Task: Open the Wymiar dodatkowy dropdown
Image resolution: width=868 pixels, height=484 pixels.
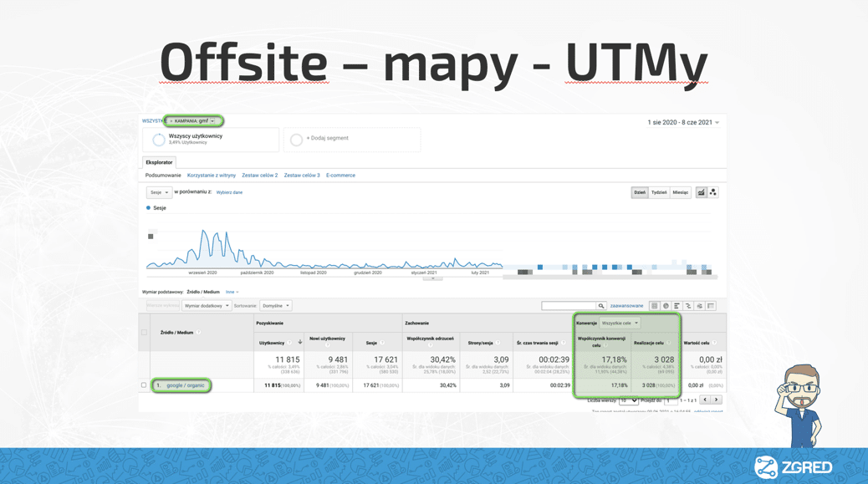Action: coord(207,306)
